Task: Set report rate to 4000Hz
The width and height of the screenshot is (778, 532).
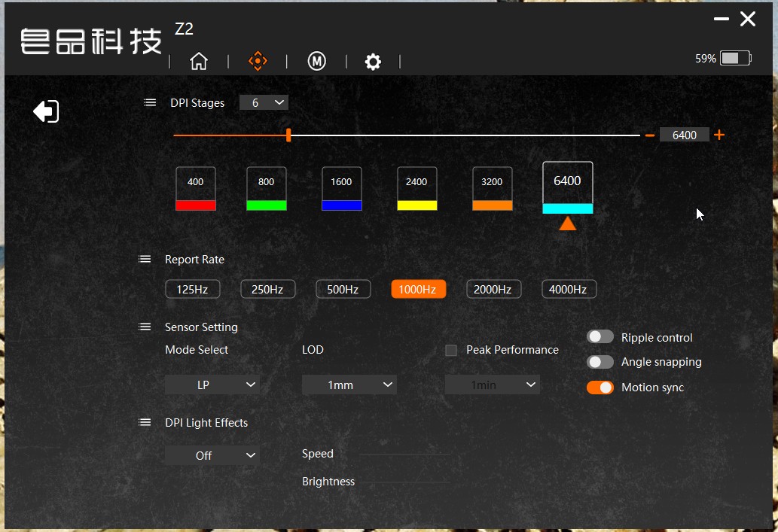Action: [x=569, y=289]
